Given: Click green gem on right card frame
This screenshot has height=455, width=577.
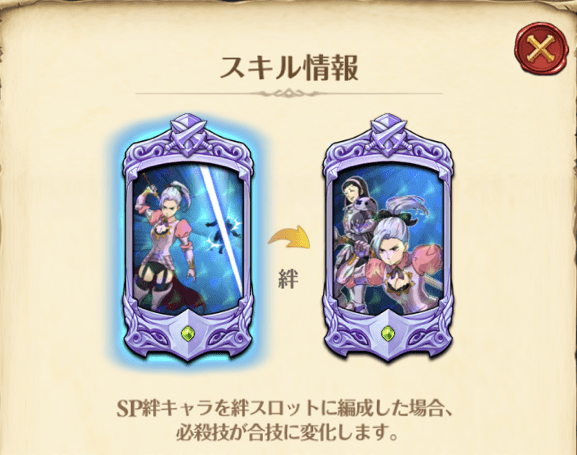Looking at the screenshot, I should click(387, 334).
